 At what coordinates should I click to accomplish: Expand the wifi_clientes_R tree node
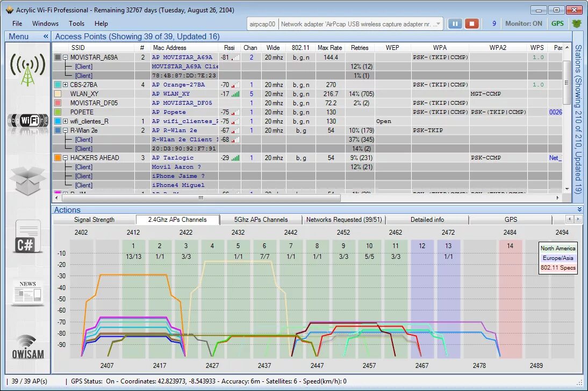pyautogui.click(x=65, y=121)
